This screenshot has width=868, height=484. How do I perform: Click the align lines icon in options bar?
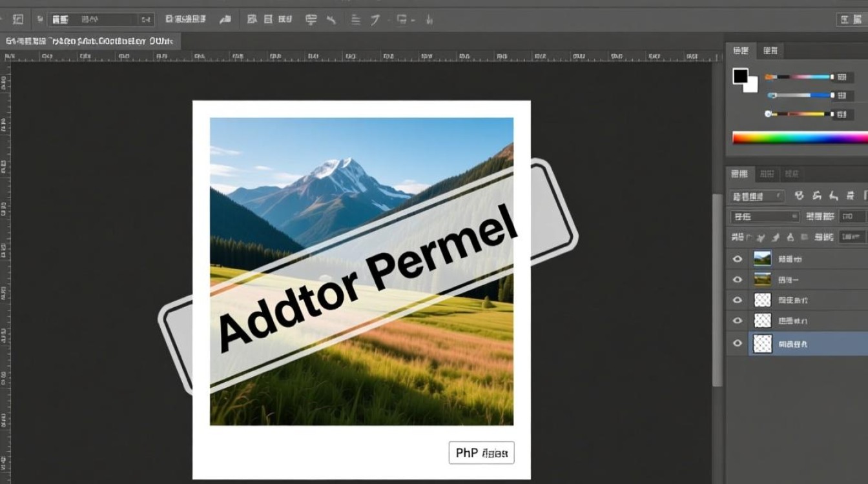tap(355, 20)
